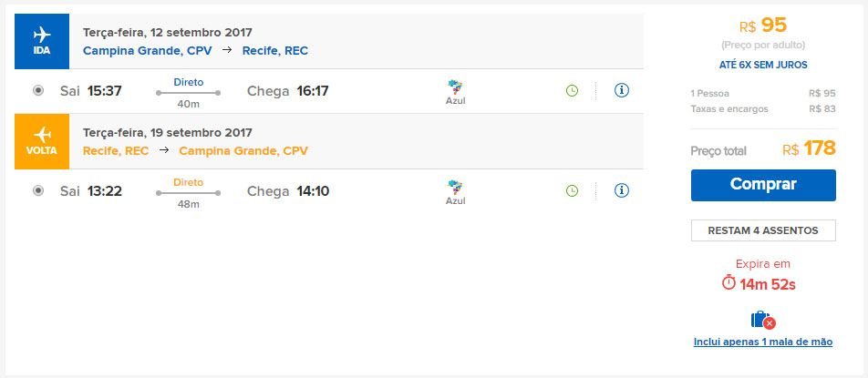Image resolution: width=868 pixels, height=378 pixels.
Task: Click the return flight green clock icon
Action: 572,190
